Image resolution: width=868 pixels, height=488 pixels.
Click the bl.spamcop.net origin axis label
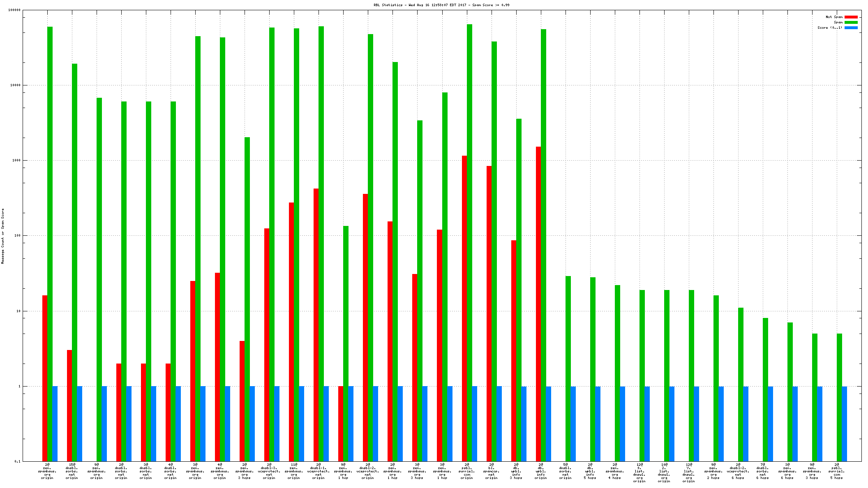coord(492,471)
